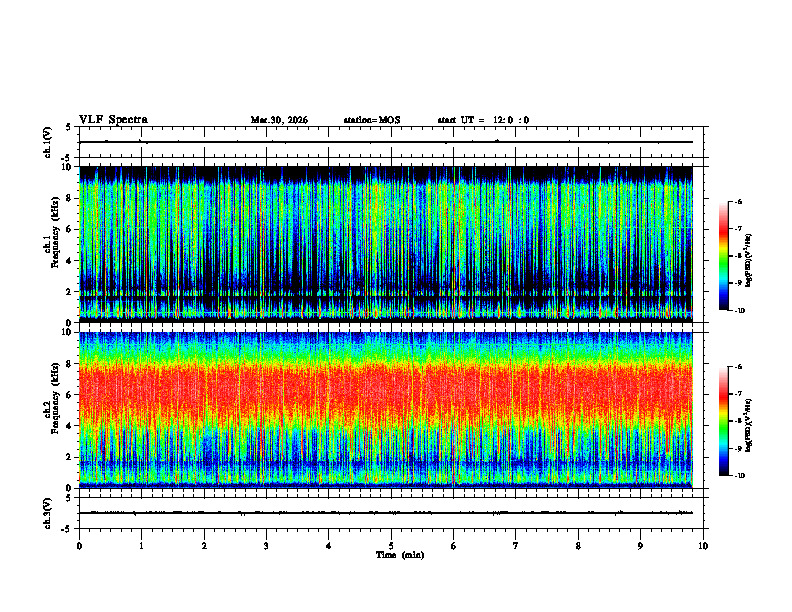Click time axis tick label "8"
Screen dimensions: 792x612
[x=578, y=546]
